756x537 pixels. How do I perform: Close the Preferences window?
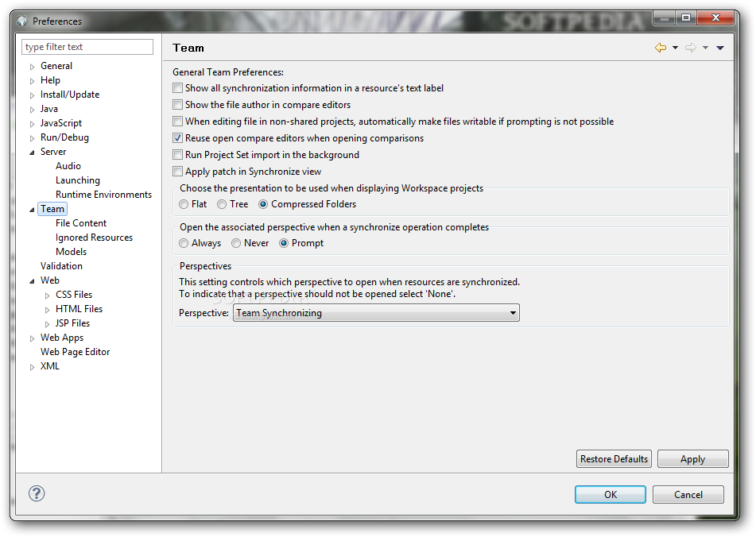pos(715,17)
